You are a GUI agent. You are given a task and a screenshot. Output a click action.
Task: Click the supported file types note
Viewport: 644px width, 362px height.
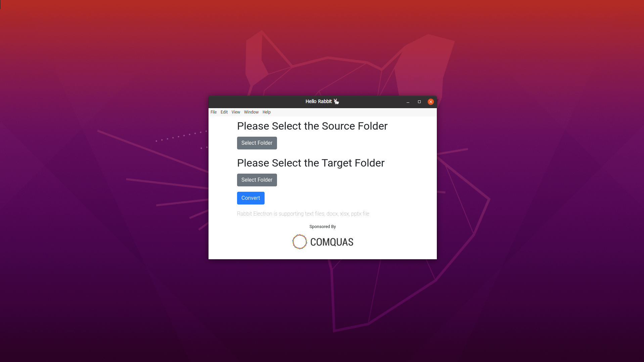[x=303, y=214]
